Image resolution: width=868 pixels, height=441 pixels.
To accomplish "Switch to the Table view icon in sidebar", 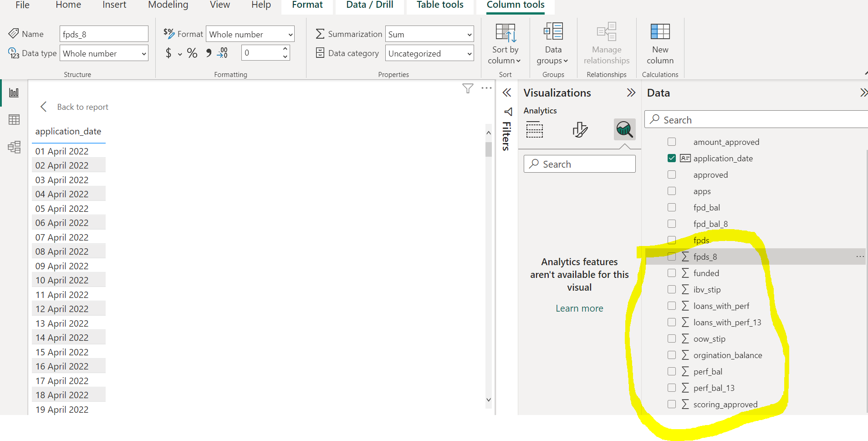I will point(14,120).
